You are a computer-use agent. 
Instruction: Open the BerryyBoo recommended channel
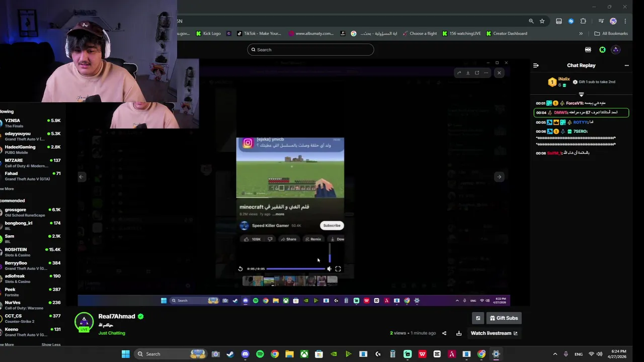30,265
